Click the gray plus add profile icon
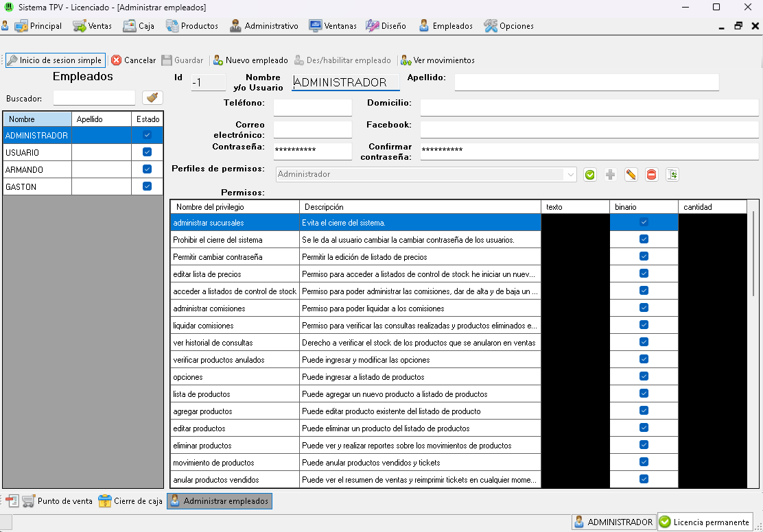The height and width of the screenshot is (532, 763). (610, 175)
